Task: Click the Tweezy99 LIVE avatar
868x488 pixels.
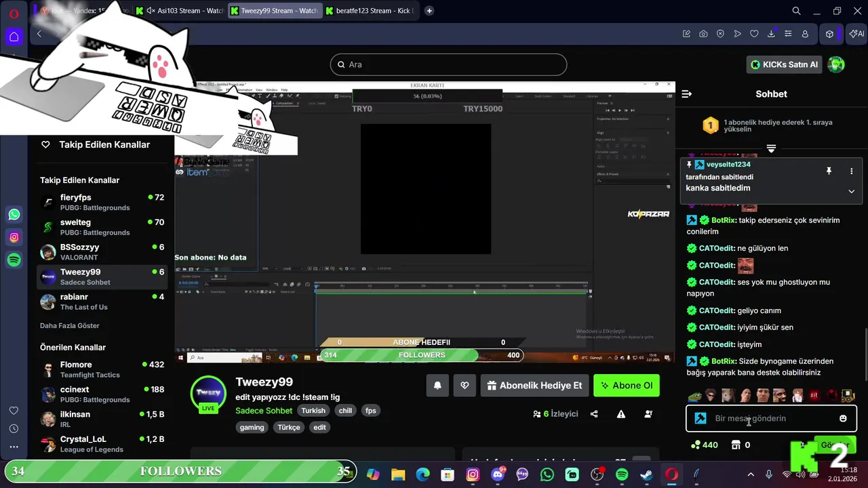Action: point(208,394)
